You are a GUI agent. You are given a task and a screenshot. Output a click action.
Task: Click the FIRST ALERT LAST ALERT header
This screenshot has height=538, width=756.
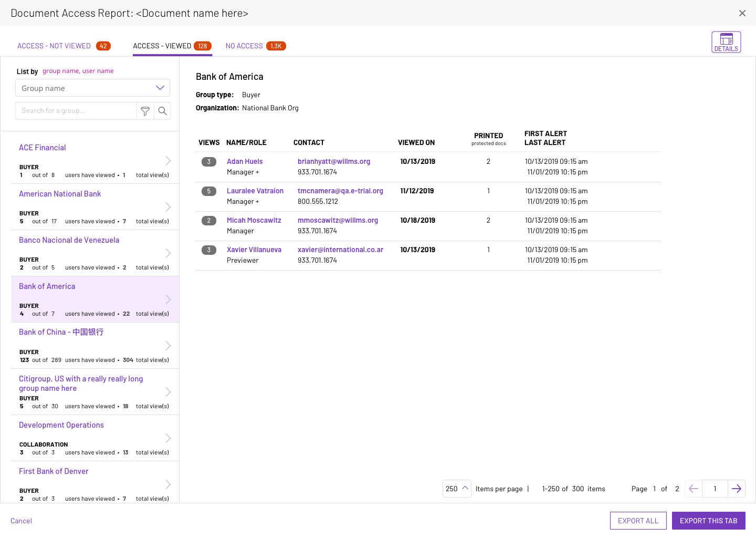tap(545, 138)
